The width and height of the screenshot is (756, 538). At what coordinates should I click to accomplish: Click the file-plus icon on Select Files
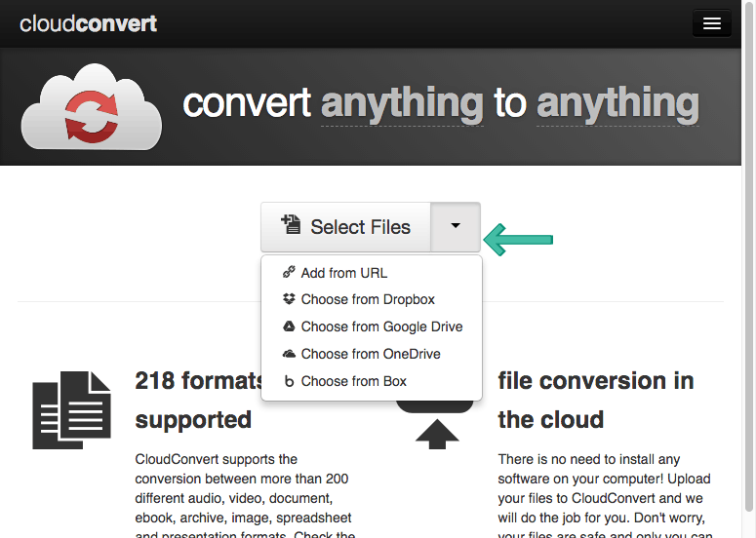pyautogui.click(x=291, y=224)
